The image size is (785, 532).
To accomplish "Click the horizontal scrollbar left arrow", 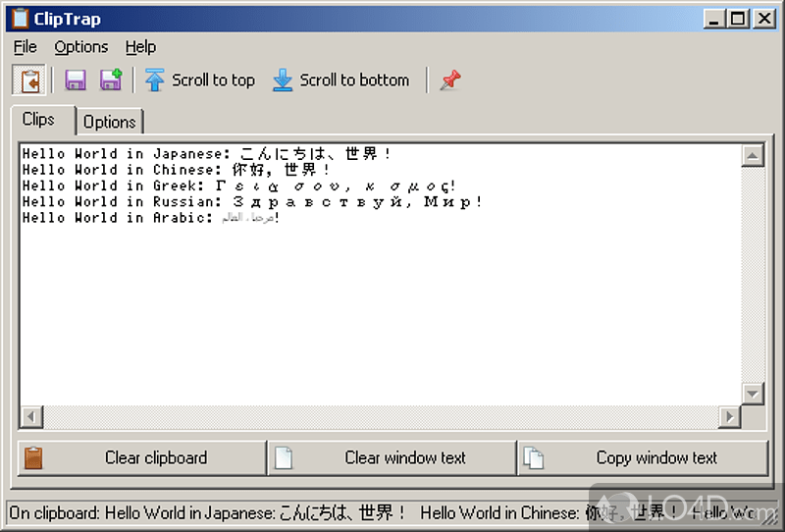I will (x=31, y=417).
